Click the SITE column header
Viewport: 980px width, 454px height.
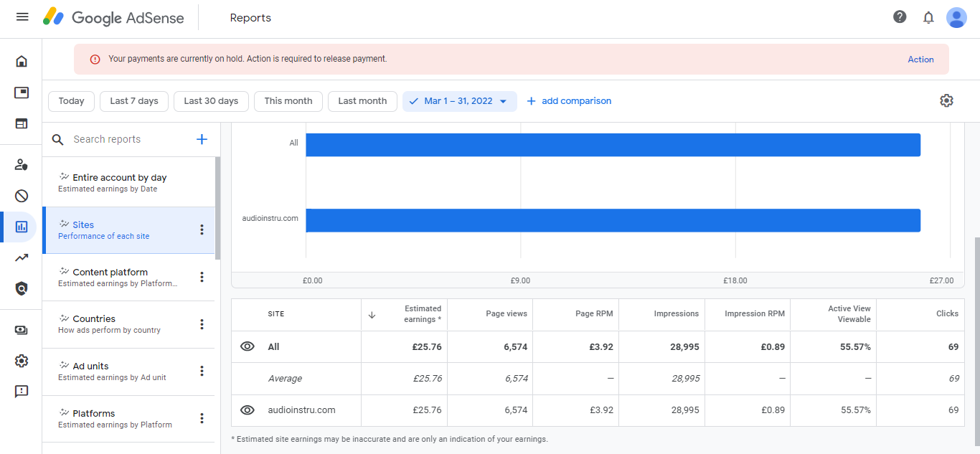tap(276, 314)
